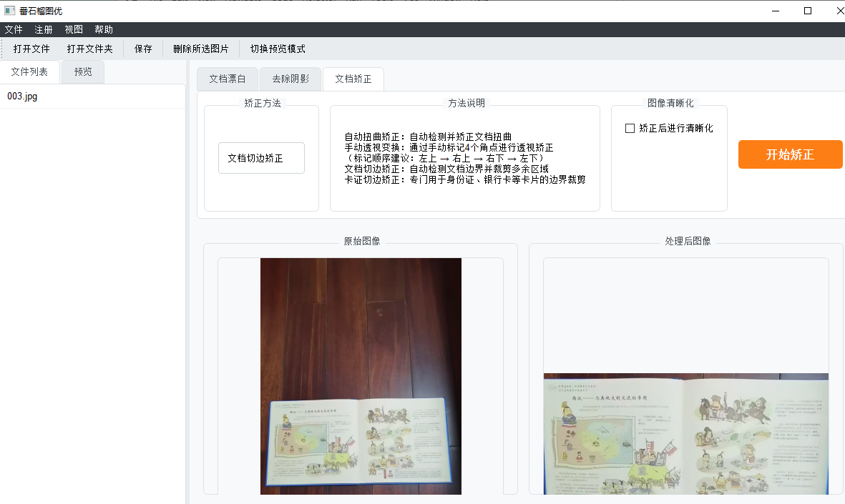
Task: Click the 番石榴图优 app icon in titlebar
Action: pyautogui.click(x=10, y=11)
